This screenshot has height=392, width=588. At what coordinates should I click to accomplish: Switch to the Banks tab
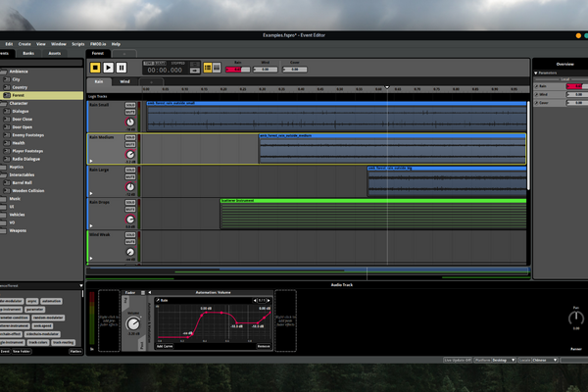click(x=28, y=53)
